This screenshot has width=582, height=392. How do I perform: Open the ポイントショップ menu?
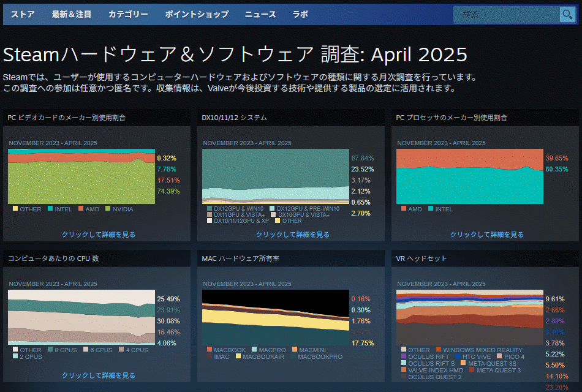click(x=197, y=15)
